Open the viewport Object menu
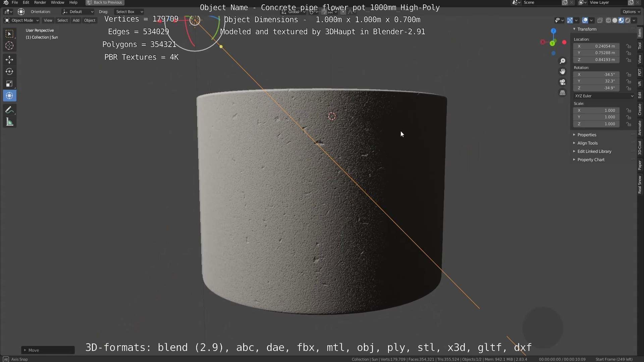 click(90, 20)
